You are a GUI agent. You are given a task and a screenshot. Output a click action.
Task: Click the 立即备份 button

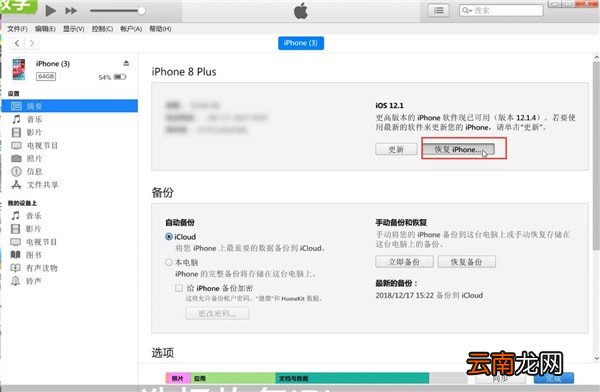pos(404,262)
